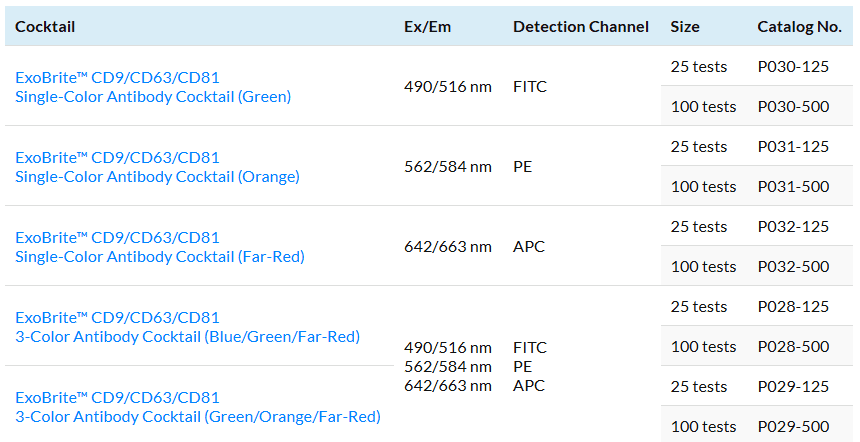Open the 3-Color Cocktail (Blue/Green/Far-Red) link
The width and height of the screenshot is (860, 442).
(188, 327)
